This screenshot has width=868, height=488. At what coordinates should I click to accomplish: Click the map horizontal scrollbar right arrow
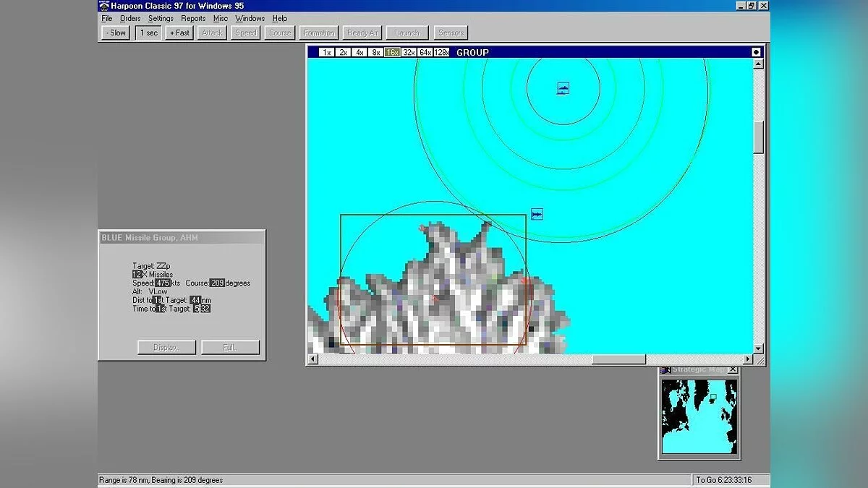pos(747,359)
